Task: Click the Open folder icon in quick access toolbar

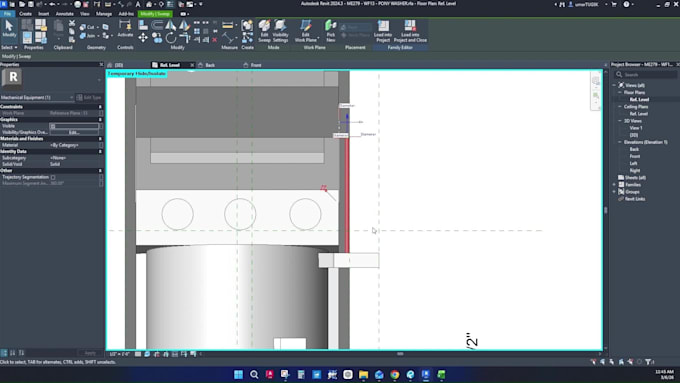Action: tap(22, 4)
